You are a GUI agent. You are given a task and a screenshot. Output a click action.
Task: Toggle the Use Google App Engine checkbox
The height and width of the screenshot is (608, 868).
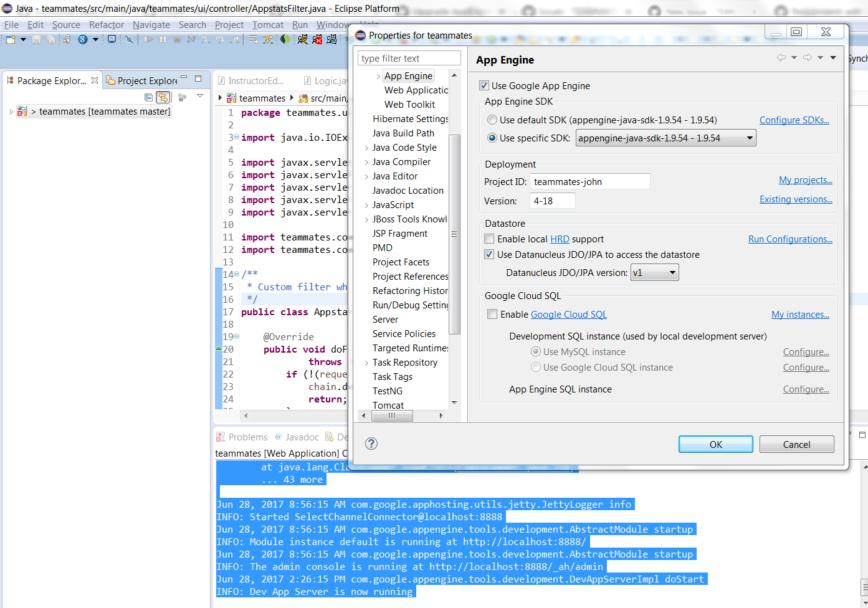484,85
